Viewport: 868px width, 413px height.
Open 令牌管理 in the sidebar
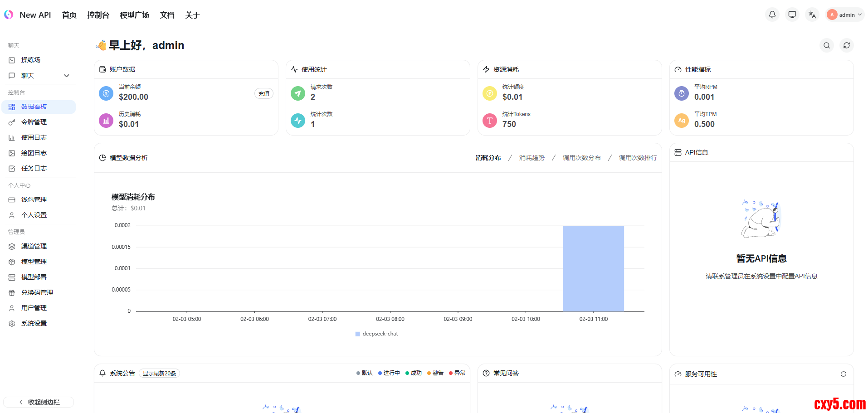click(34, 122)
